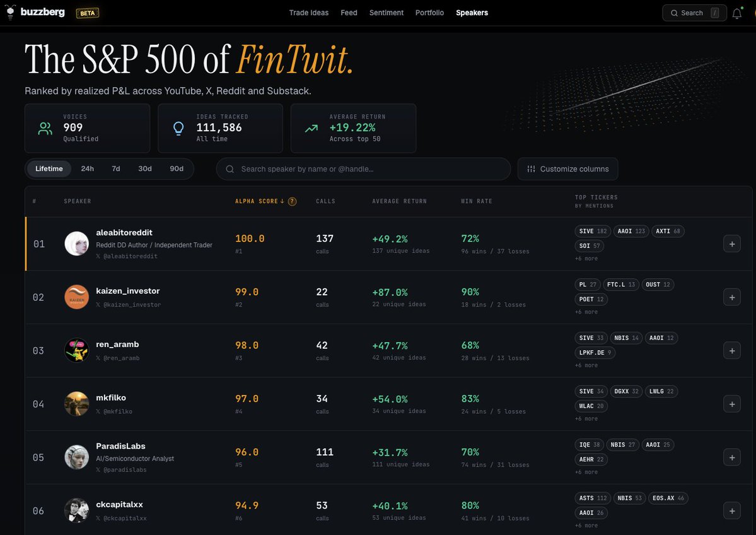Viewport: 756px width, 535px height.
Task: Open ren_aramb speaker name link
Action: click(x=117, y=344)
